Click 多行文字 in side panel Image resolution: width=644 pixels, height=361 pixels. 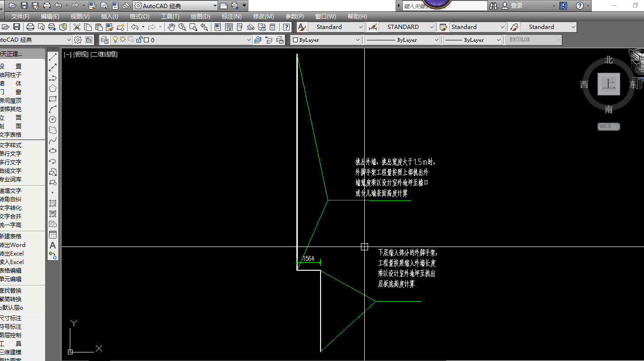point(10,162)
